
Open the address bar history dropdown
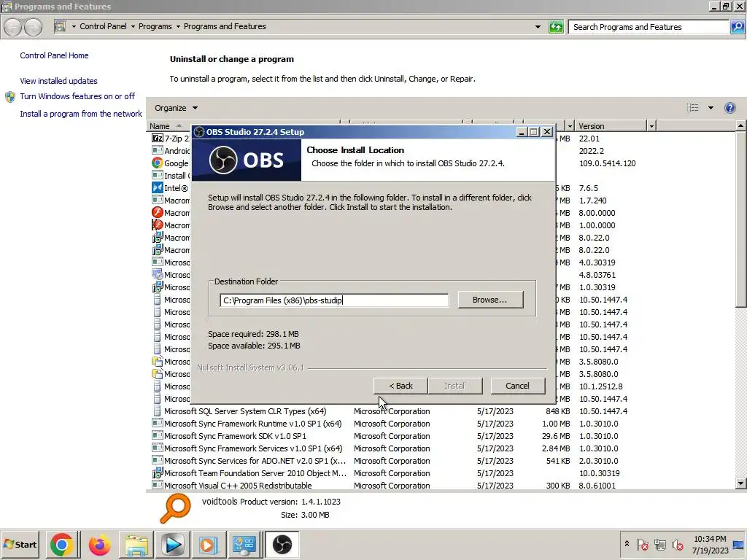[x=538, y=27]
